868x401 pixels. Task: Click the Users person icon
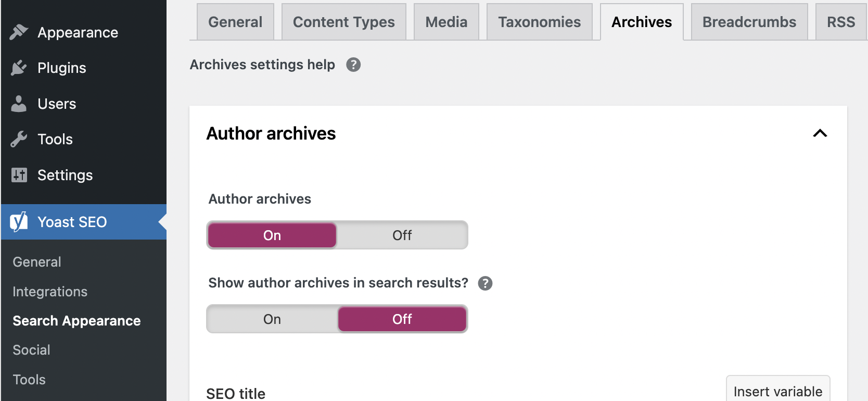tap(19, 104)
